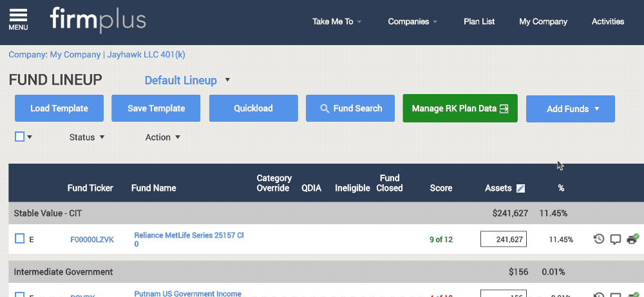Click the Load Template button
The image size is (644, 297).
point(59,108)
